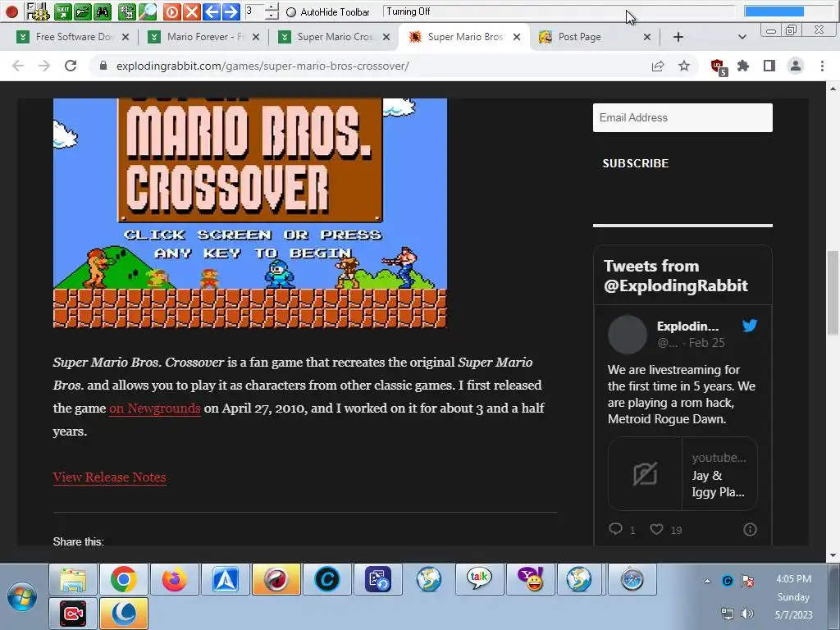Like the tweet with heart icon

point(656,529)
